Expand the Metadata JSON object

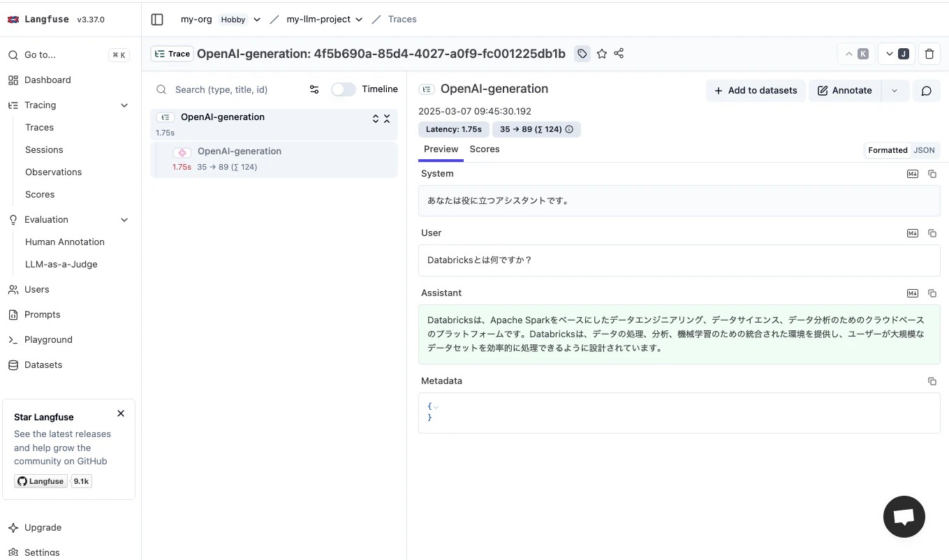(x=436, y=406)
